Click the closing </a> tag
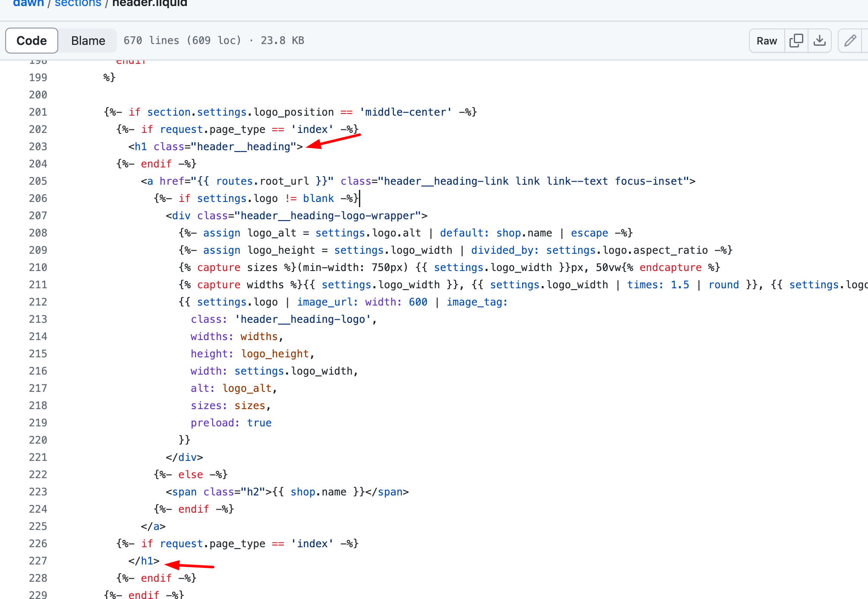 153,526
